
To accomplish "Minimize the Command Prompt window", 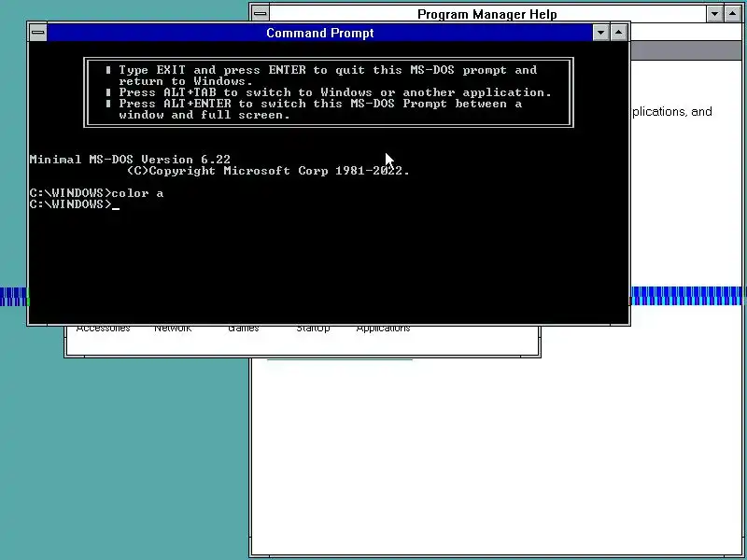I will click(600, 33).
